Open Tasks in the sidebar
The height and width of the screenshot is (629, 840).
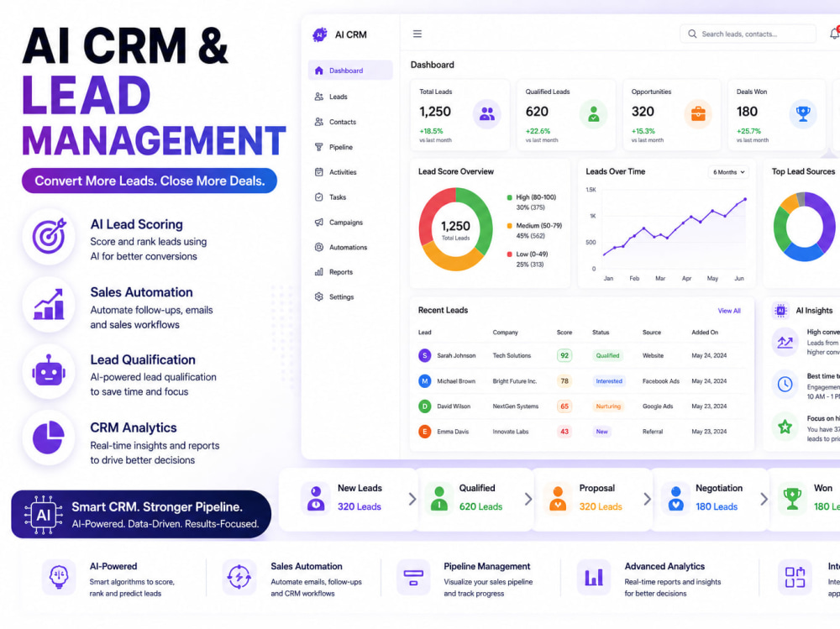(x=350, y=197)
